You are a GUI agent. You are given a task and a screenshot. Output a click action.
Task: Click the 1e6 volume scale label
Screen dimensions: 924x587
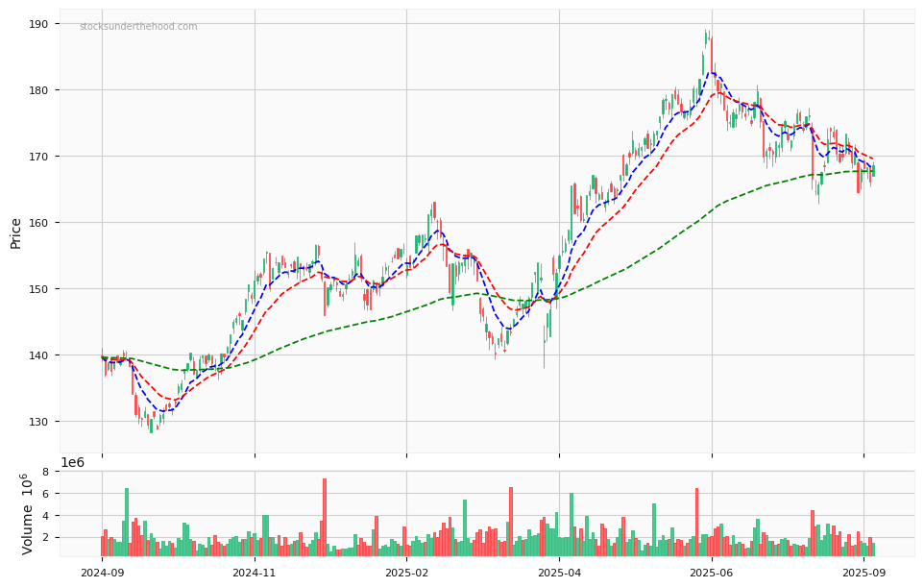[x=72, y=463]
